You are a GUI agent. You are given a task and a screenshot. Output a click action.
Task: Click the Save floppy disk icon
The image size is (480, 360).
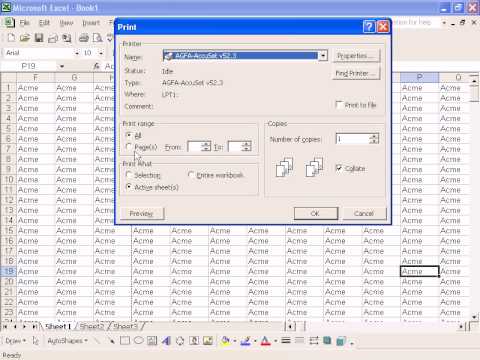[39, 38]
